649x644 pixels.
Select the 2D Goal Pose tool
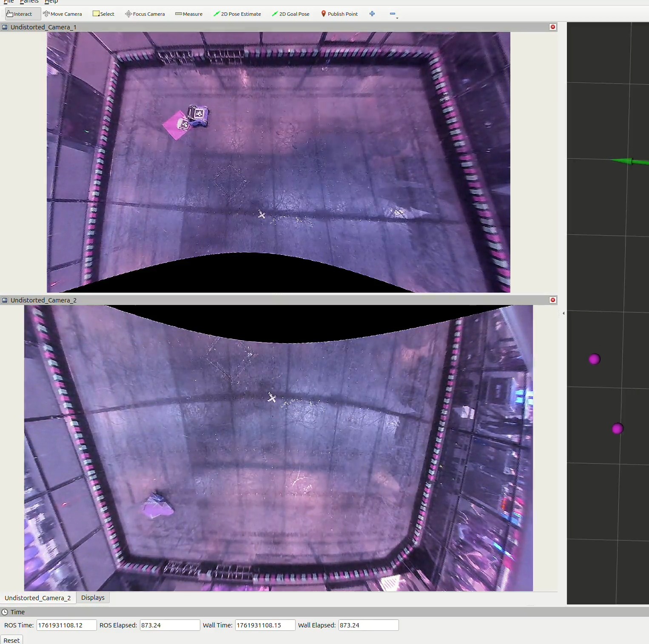pyautogui.click(x=291, y=14)
